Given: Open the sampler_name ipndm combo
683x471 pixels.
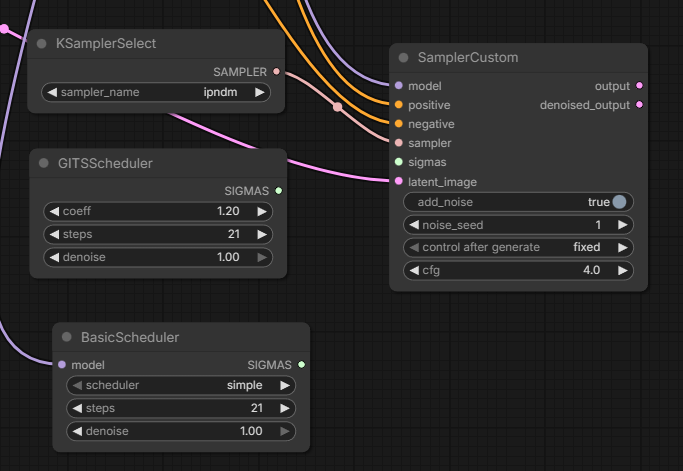Looking at the screenshot, I should [156, 92].
